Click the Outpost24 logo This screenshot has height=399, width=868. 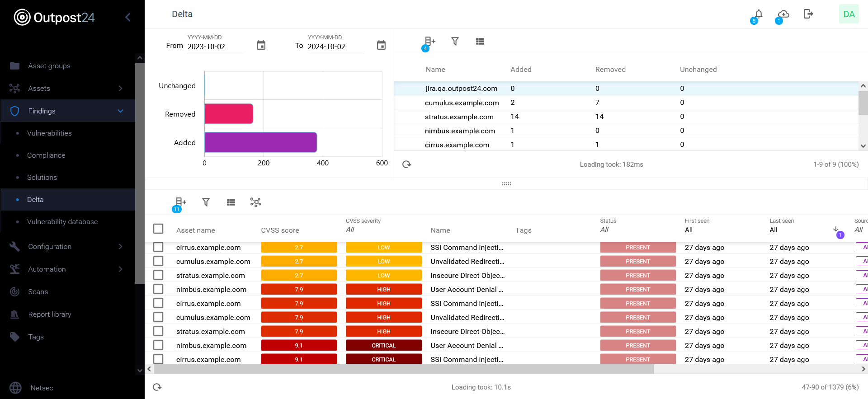[x=54, y=17]
